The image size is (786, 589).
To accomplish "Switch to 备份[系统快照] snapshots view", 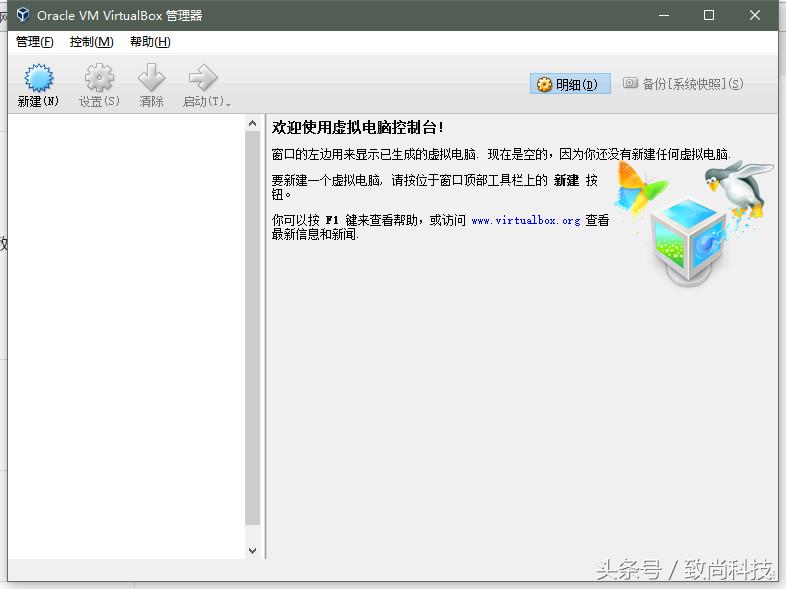I will (x=683, y=84).
